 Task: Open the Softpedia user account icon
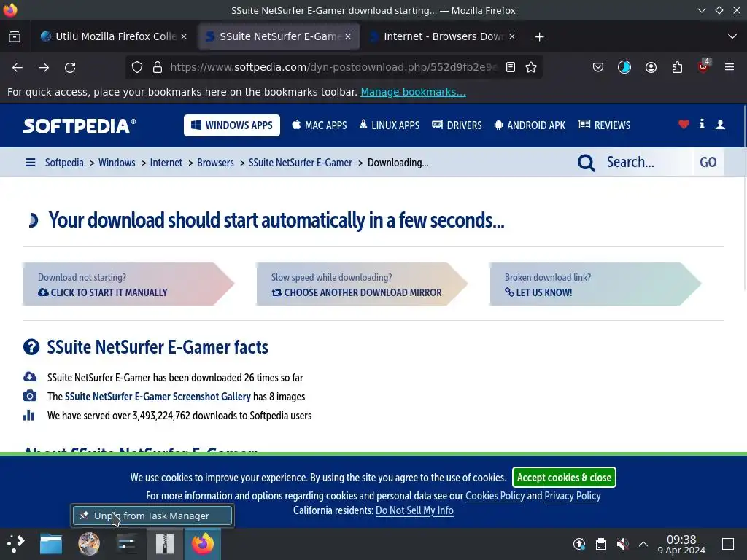tap(720, 125)
